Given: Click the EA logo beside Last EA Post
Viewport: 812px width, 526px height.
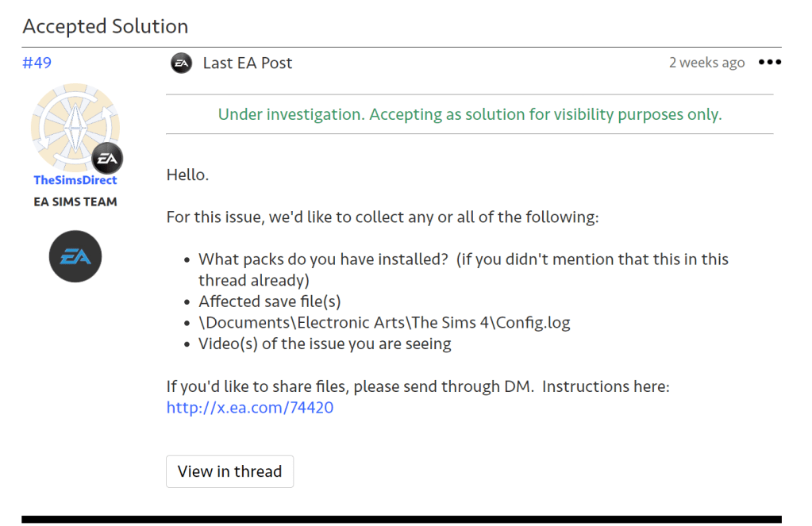Looking at the screenshot, I should pos(181,63).
